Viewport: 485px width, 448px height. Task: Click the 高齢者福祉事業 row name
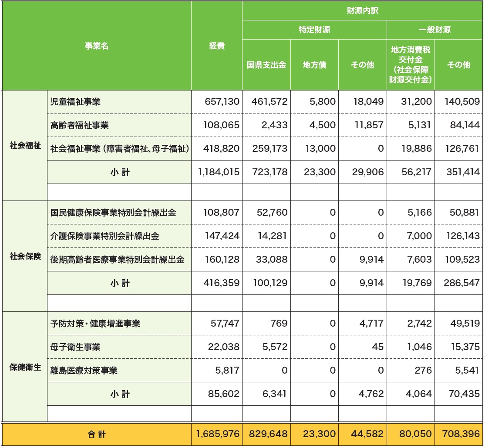pyautogui.click(x=80, y=125)
